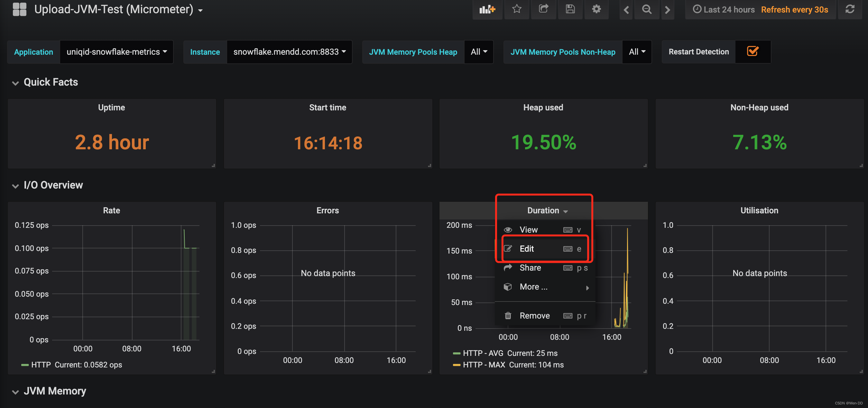
Task: Select Edit in Duration panel menu
Action: 527,249
